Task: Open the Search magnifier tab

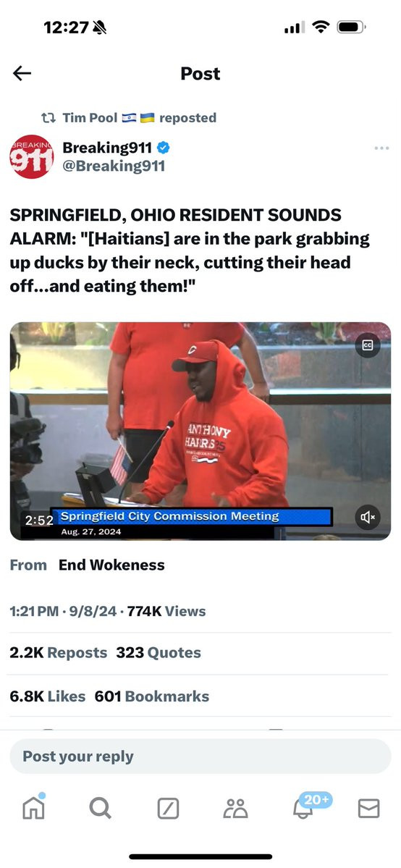Action: click(100, 809)
